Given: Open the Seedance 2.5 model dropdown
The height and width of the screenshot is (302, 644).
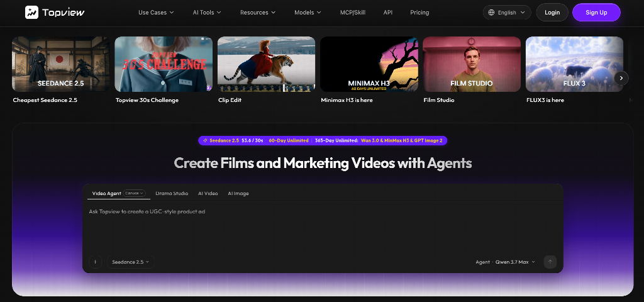Looking at the screenshot, I should tap(131, 262).
